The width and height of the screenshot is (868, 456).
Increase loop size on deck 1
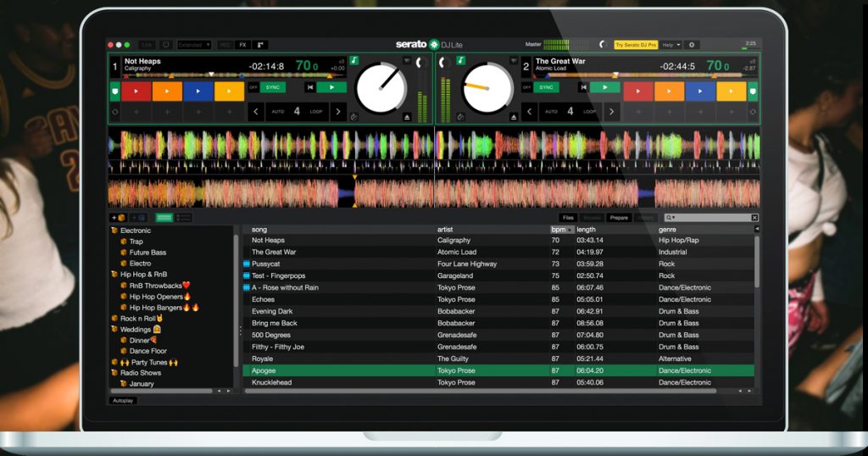point(338,111)
